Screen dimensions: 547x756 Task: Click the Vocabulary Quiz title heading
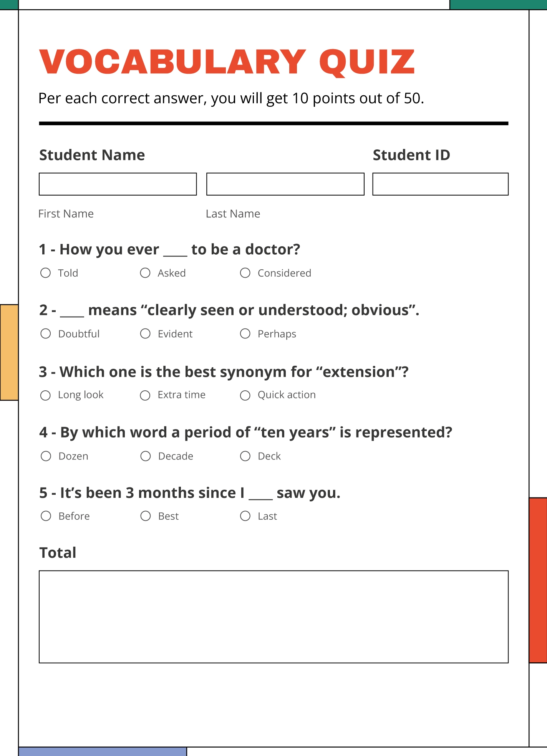point(227,62)
